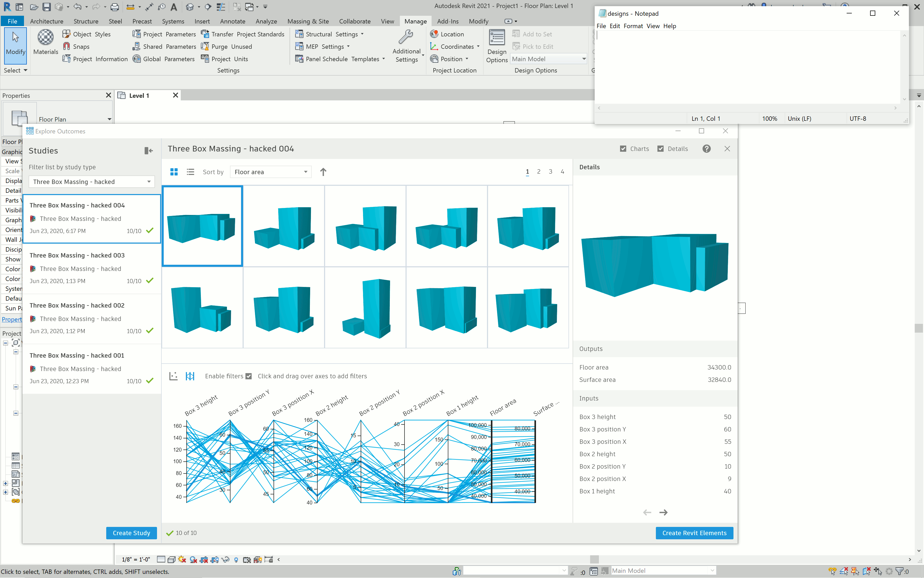924x578 pixels.
Task: Expand the Select panel dropdown
Action: (x=16, y=70)
